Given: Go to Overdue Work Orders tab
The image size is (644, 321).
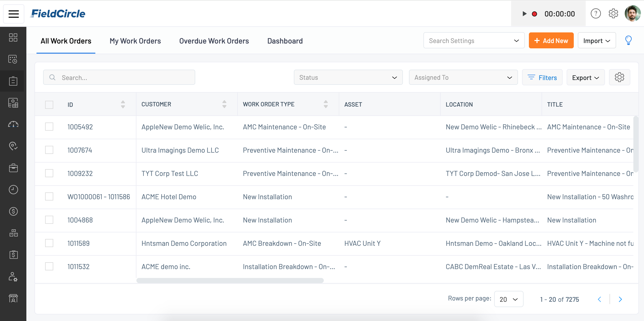Looking at the screenshot, I should (x=214, y=41).
